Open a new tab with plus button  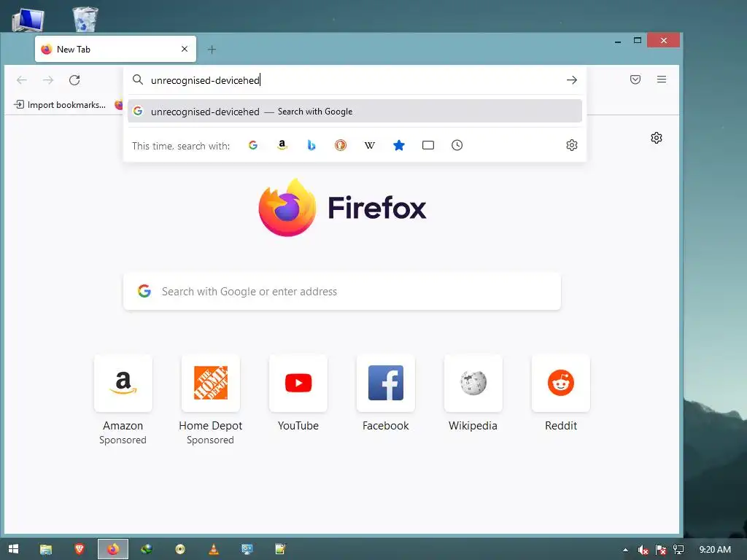[212, 50]
